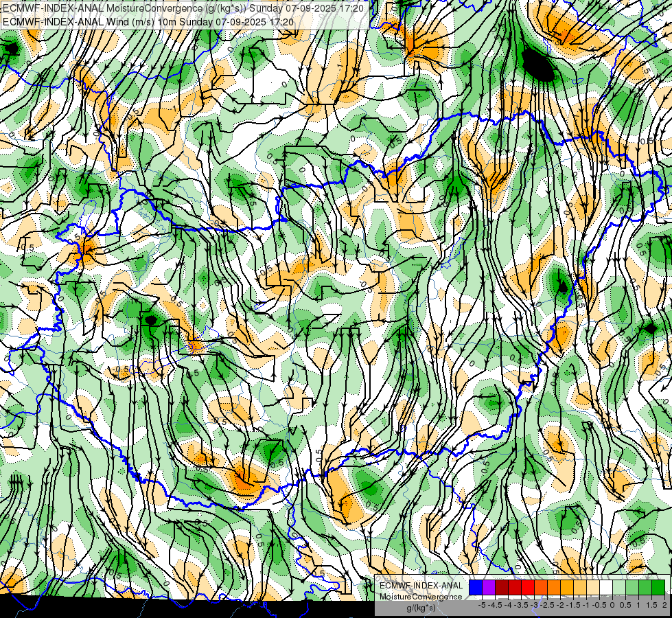Click the Wind (m/s) 10m title line
The width and height of the screenshot is (672, 618).
coord(148,21)
